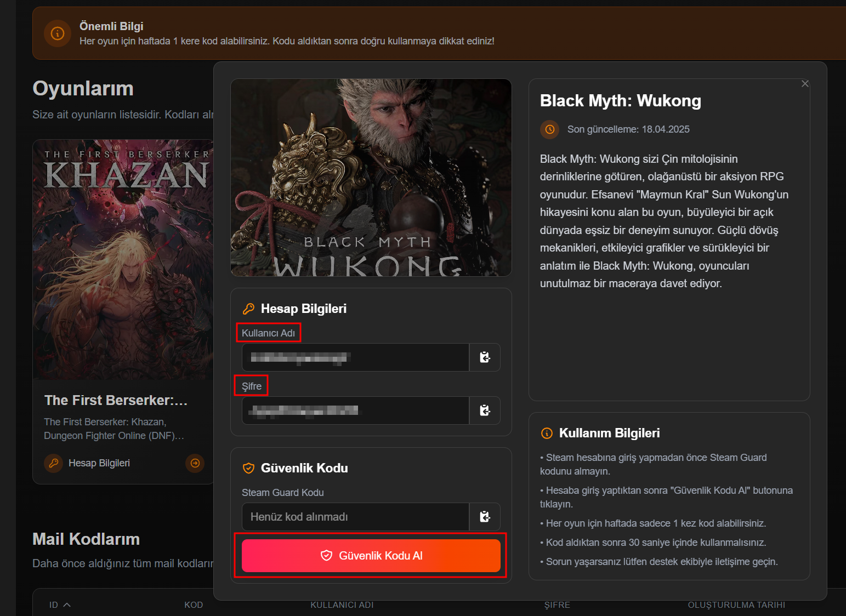Screen dimensions: 846x616
Task: Click the Şifre label in Hesap Bilgileri
Action: (x=252, y=386)
